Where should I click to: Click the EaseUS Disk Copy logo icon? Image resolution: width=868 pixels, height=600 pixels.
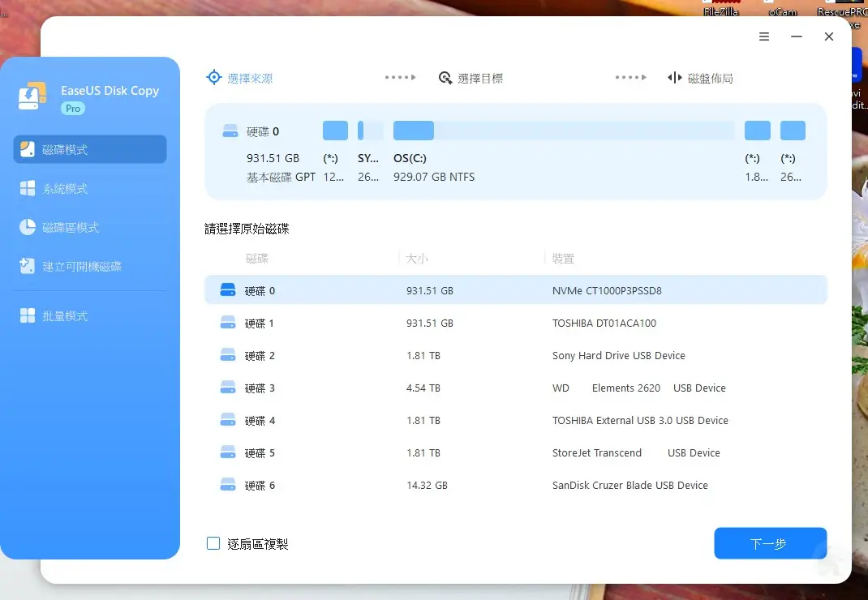[32, 96]
